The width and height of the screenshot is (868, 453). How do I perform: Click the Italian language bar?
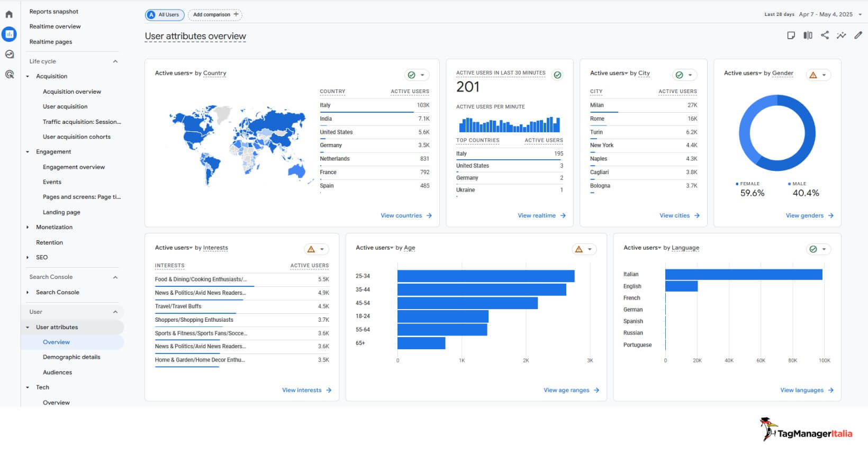click(744, 274)
